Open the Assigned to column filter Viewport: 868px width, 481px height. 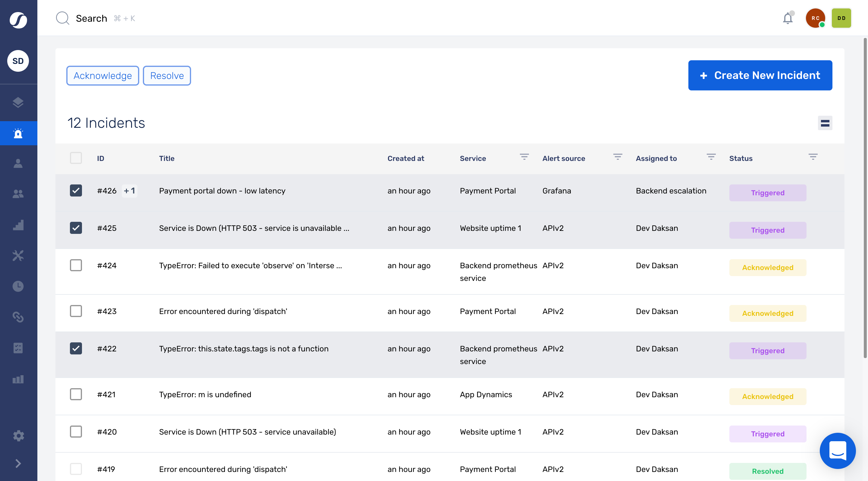(x=711, y=157)
